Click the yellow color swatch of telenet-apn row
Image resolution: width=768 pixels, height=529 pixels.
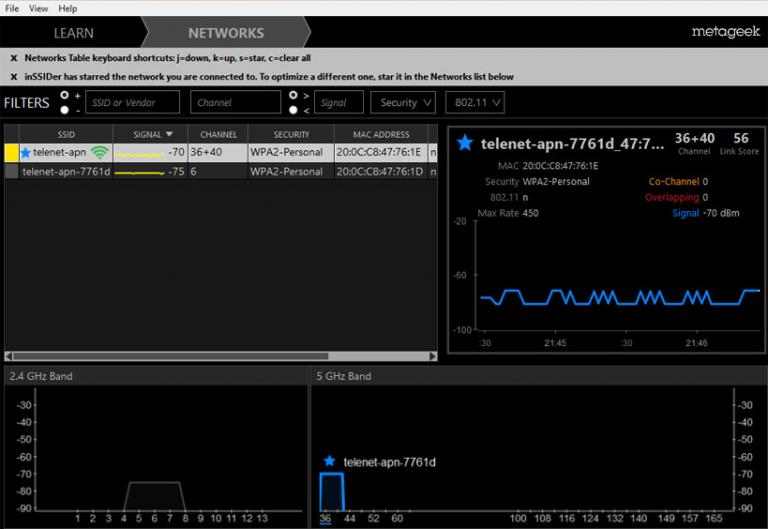pyautogui.click(x=12, y=153)
